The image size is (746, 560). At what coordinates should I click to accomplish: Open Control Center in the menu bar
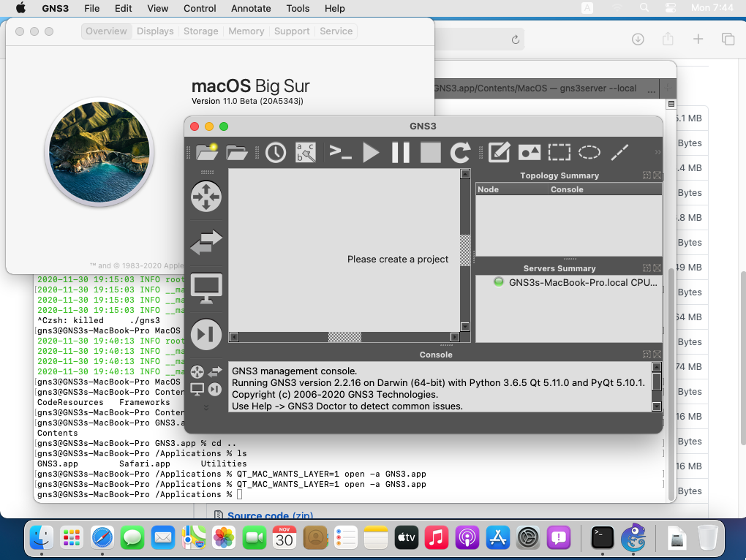(x=671, y=7)
